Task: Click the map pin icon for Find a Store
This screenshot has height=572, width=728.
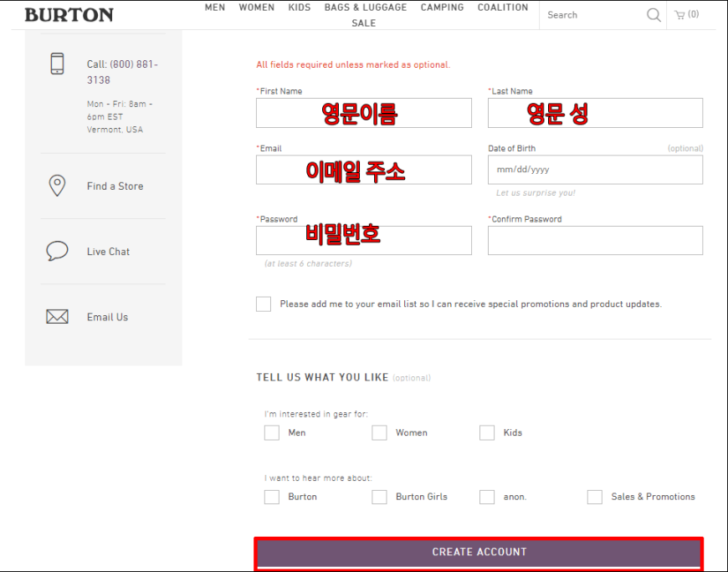Action: tap(57, 186)
